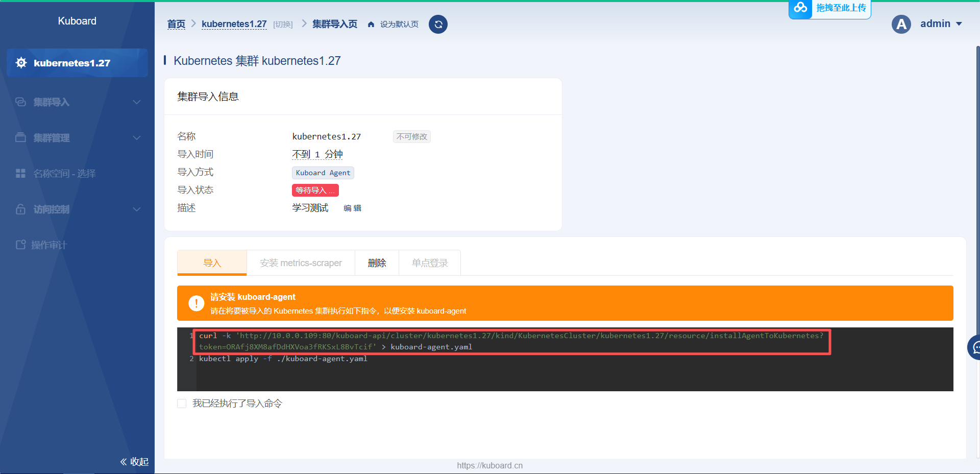Select the 单点登录 tab
Viewport: 980px width, 474px height.
(x=430, y=263)
